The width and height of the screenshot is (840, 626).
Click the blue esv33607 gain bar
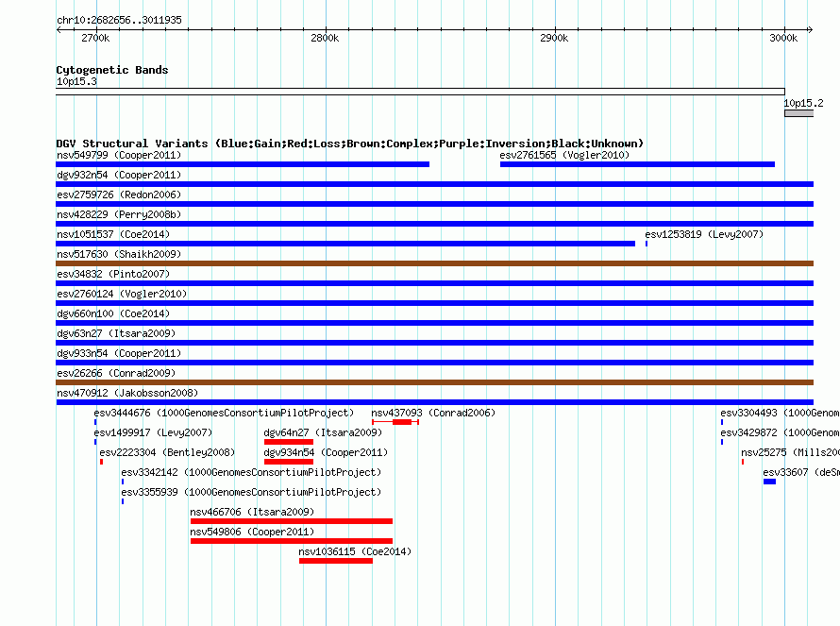click(770, 482)
